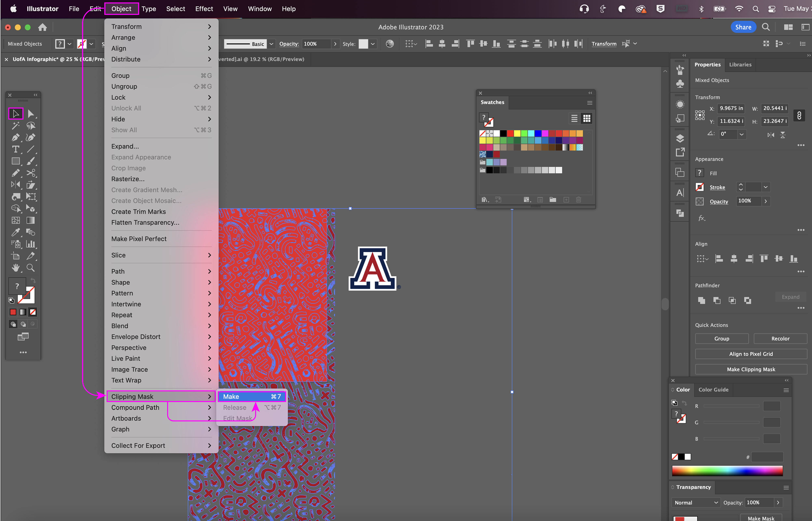812x521 pixels.
Task: Select the Direct Selection tool
Action: [x=30, y=114]
